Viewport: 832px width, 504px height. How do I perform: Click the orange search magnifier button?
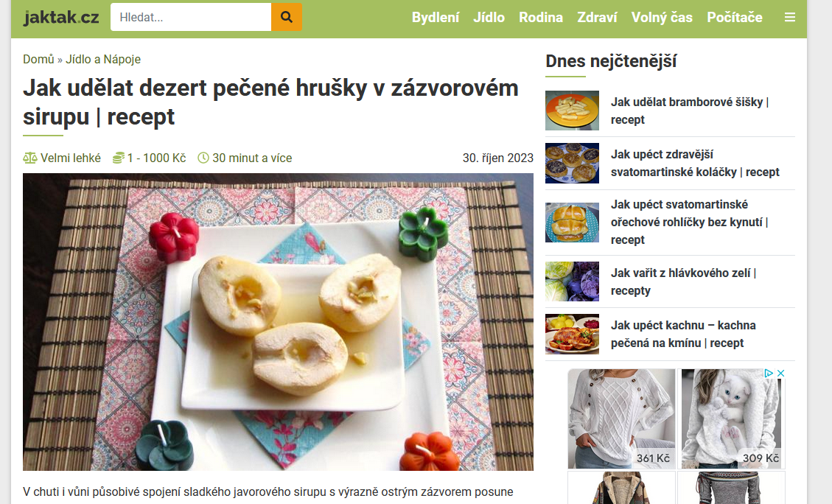[x=287, y=17]
